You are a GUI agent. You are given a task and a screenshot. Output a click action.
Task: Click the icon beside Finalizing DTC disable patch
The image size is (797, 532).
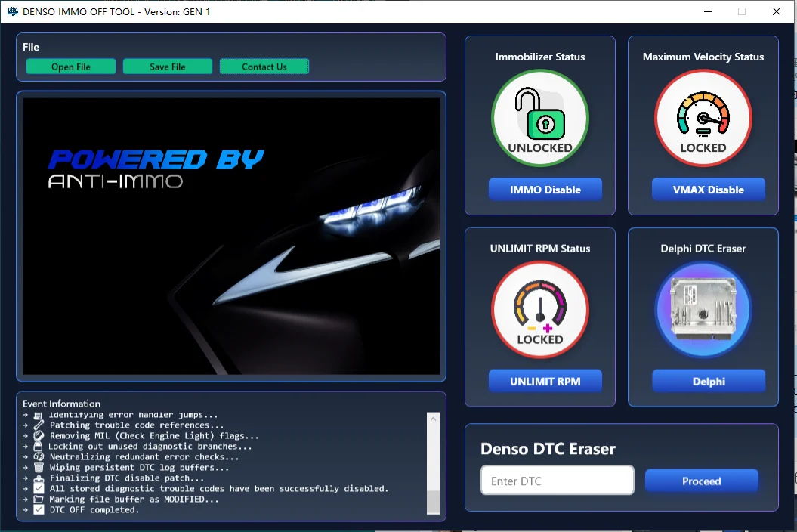39,478
